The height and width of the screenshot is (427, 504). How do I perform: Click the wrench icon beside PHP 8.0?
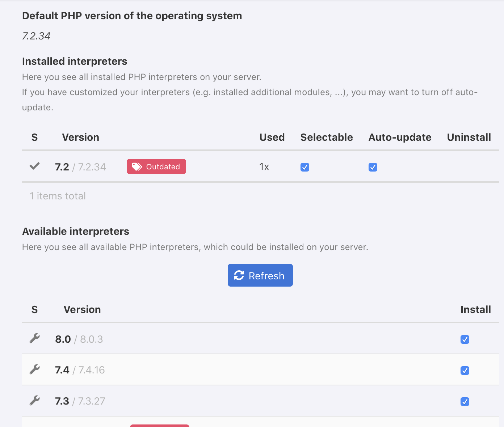(x=34, y=339)
